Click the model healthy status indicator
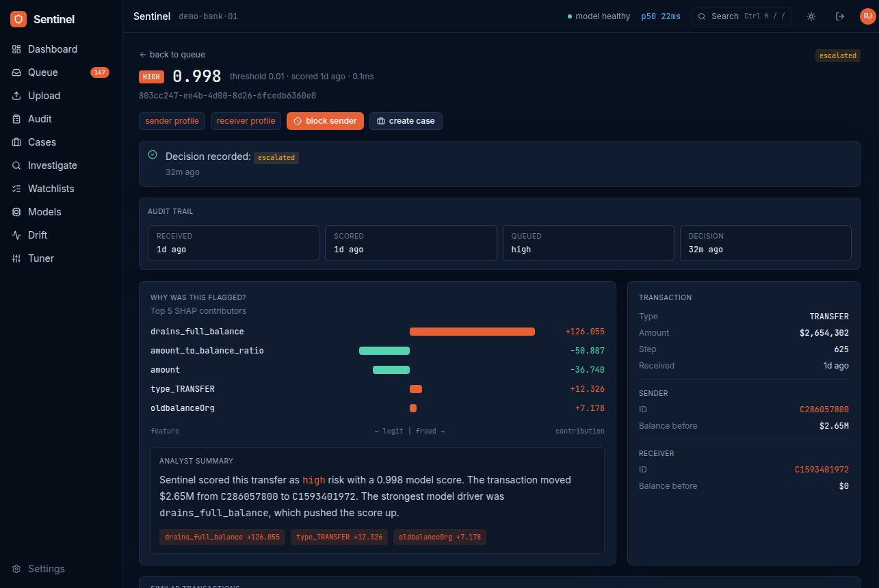 click(x=599, y=16)
